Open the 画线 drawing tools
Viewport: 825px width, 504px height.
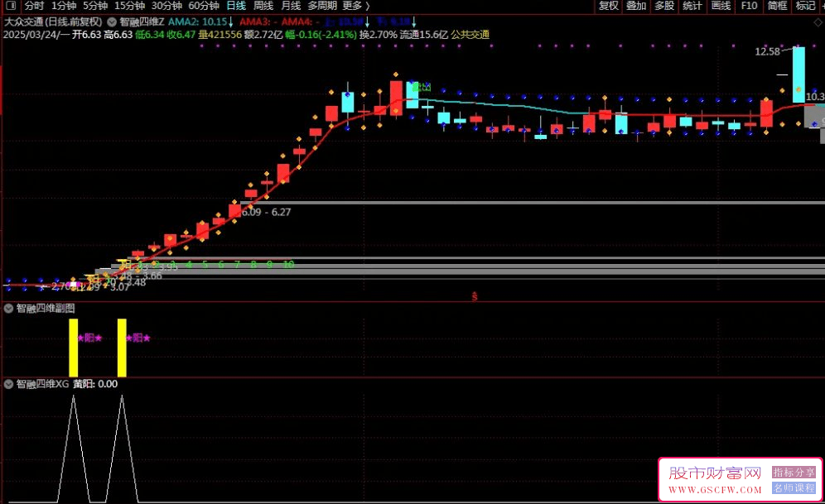pos(721,6)
